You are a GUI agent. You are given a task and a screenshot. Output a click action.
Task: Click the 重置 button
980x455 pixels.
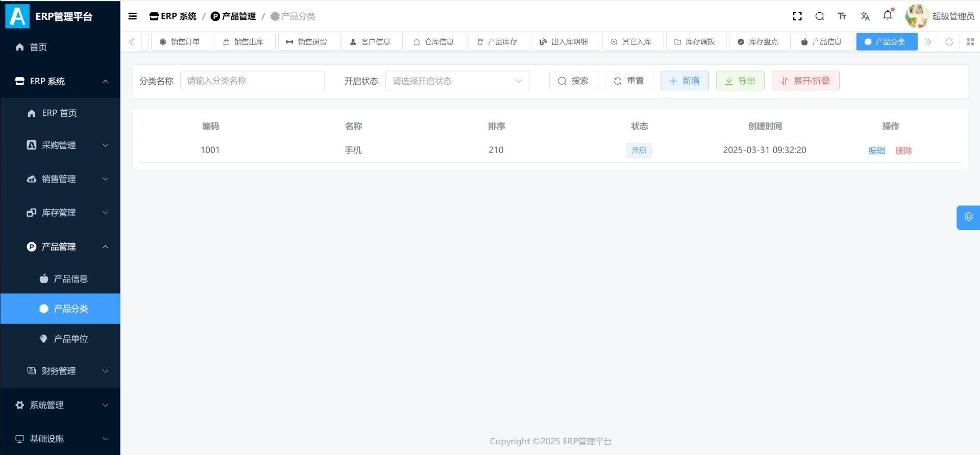tap(629, 81)
